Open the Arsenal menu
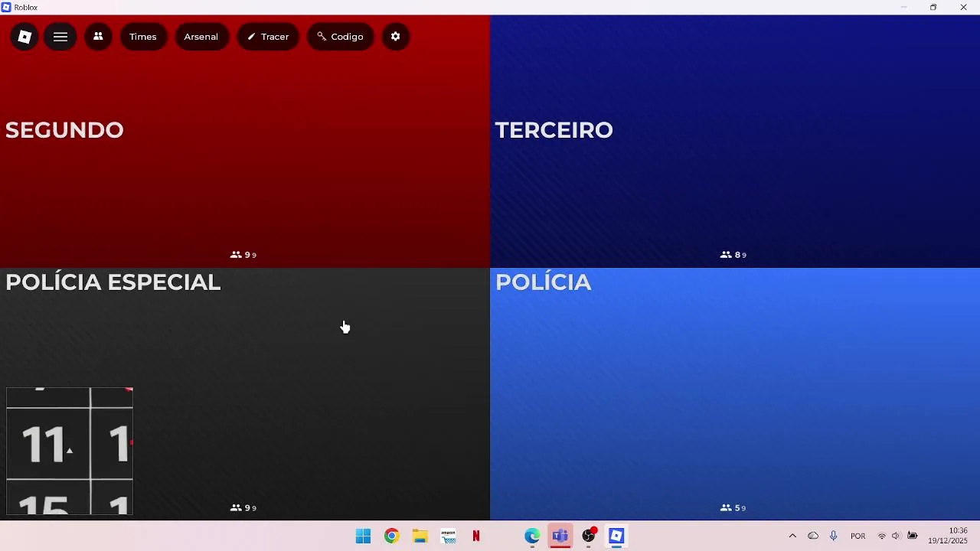Screen dimensions: 980x551 (x=201, y=37)
